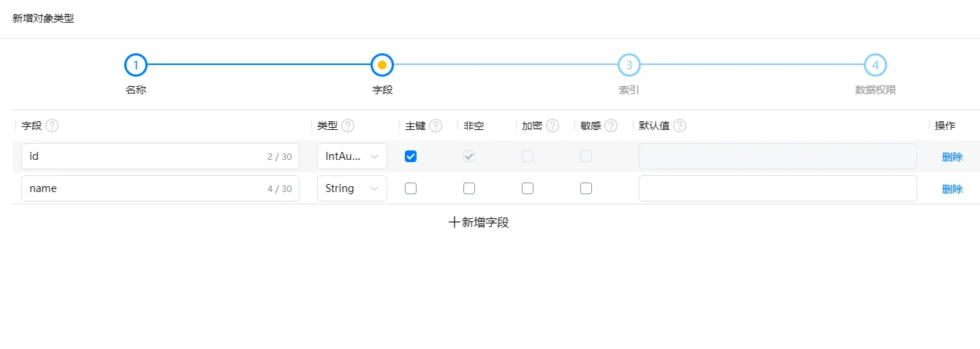Click the help icon beside 主键 header

point(436,126)
